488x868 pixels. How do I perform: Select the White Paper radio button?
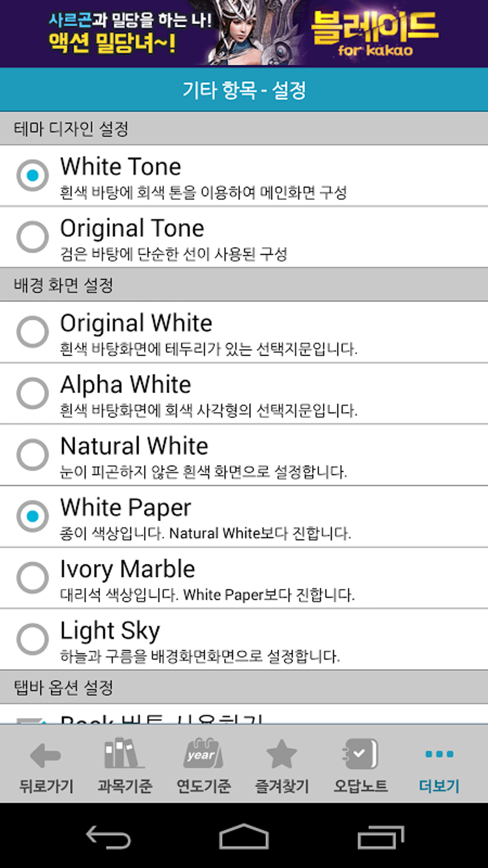click(33, 516)
